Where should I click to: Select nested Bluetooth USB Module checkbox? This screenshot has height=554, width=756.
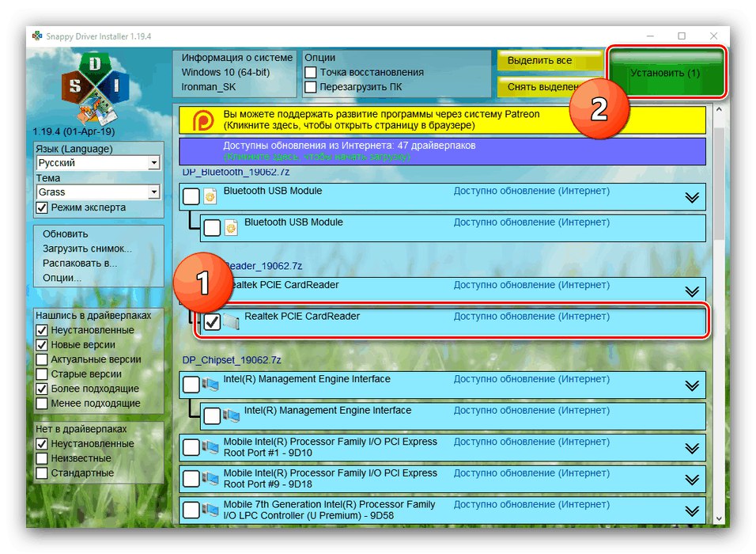pos(212,228)
